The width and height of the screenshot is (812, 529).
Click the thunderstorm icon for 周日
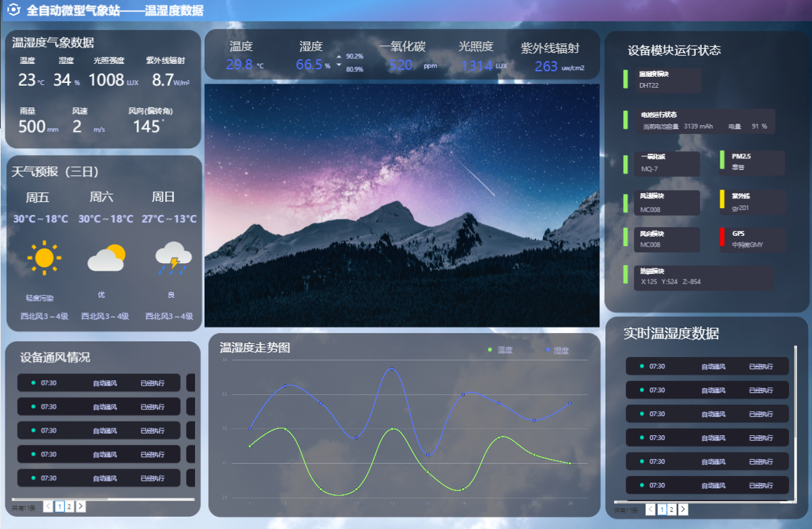(173, 258)
